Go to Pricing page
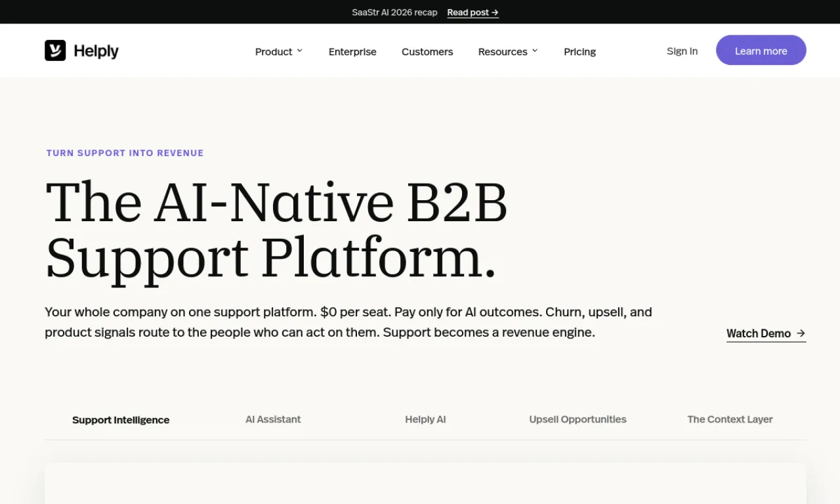Screen dimensions: 840x504 [580, 52]
